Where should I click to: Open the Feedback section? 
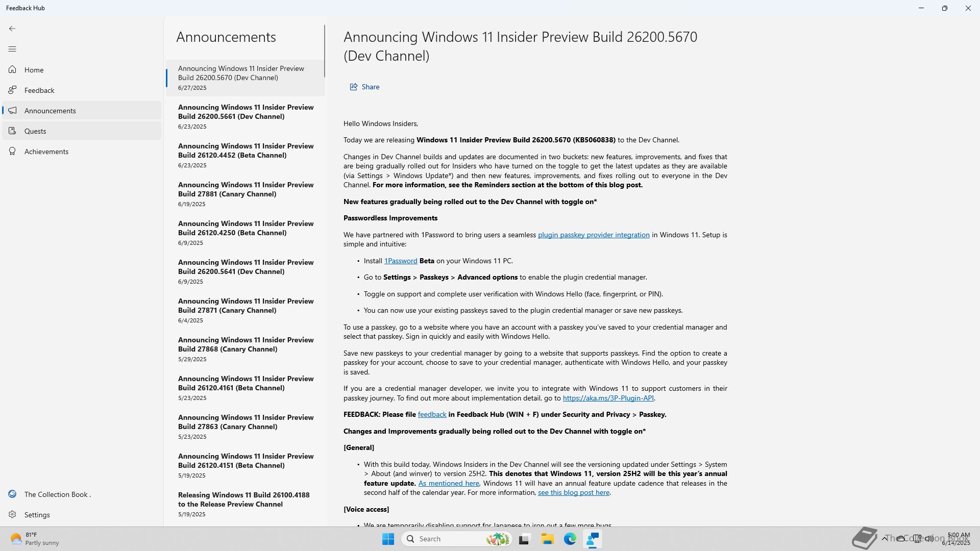[39, 90]
